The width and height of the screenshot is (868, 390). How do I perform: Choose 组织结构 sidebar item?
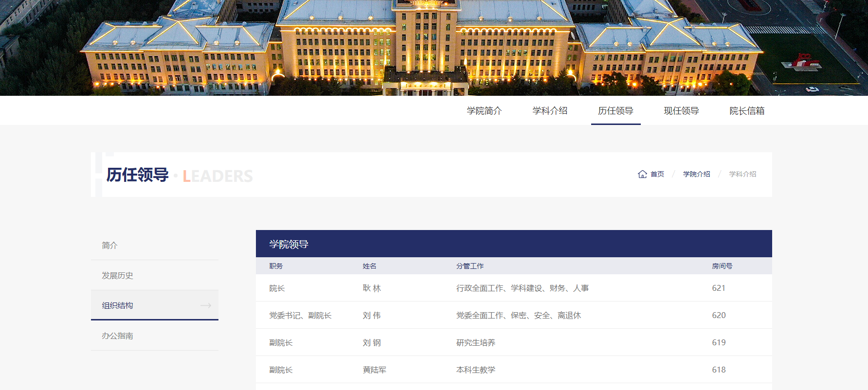[x=155, y=305]
